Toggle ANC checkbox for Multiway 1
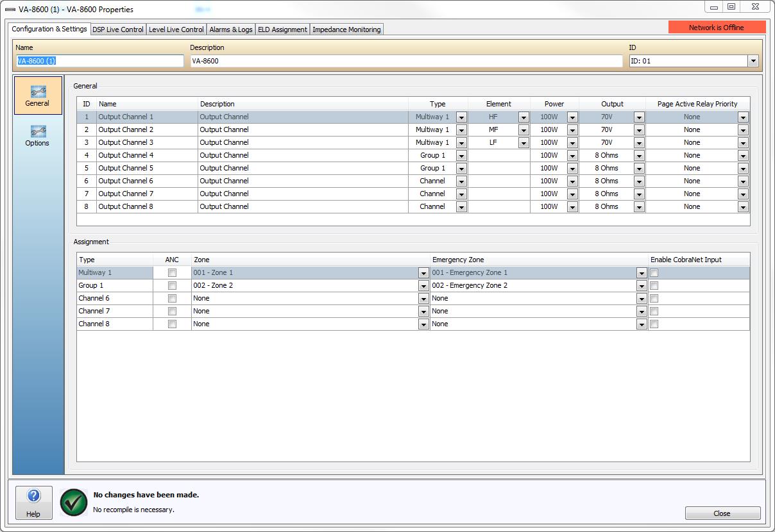Viewport: 775px width, 532px height. [x=172, y=273]
